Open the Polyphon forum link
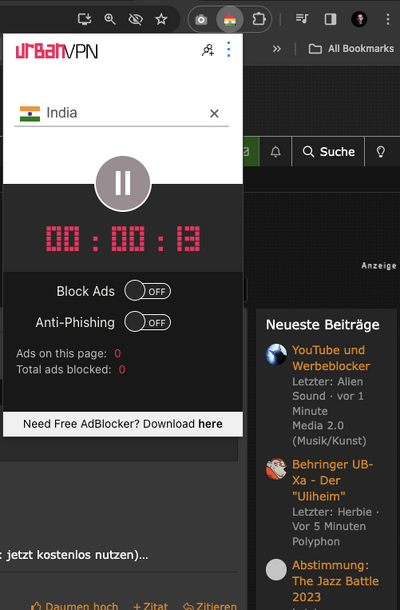 (x=316, y=541)
